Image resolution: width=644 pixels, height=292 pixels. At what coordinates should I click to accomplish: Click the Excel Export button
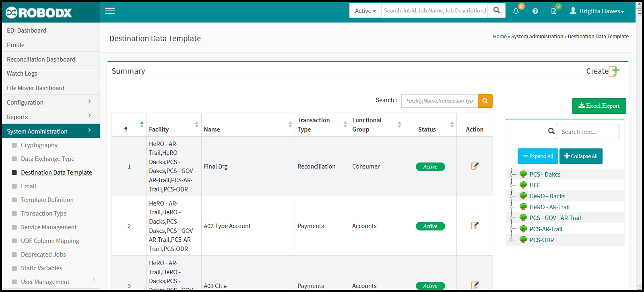[599, 106]
